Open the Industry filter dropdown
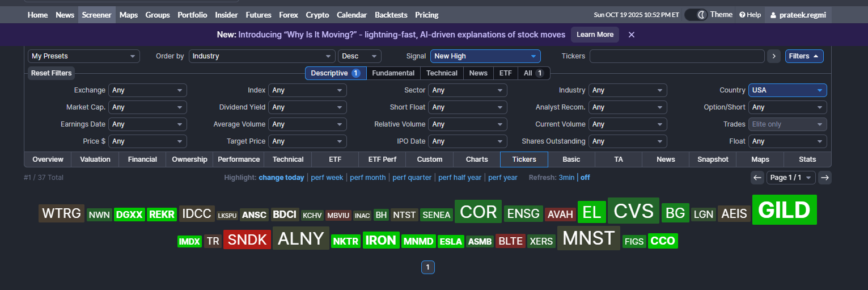 coord(628,90)
